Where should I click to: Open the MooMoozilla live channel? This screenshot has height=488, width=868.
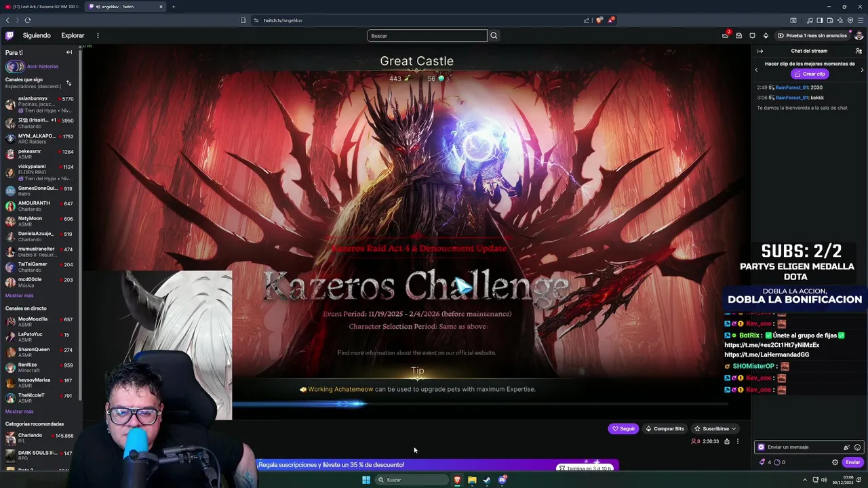tap(41, 322)
